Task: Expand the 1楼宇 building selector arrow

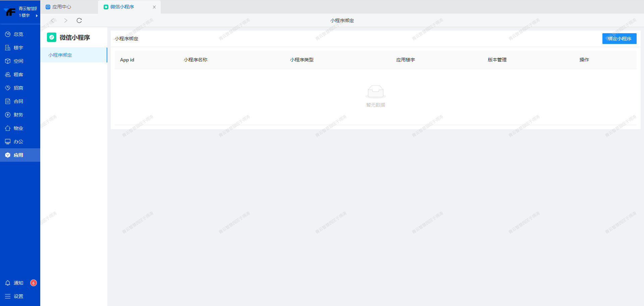Action: (37, 15)
